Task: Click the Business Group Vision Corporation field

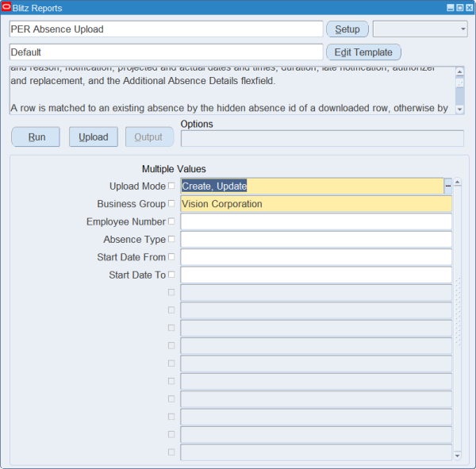Action: point(316,203)
